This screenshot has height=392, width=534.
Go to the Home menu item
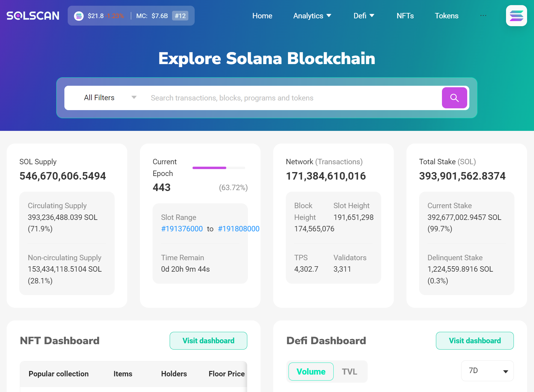tap(262, 16)
